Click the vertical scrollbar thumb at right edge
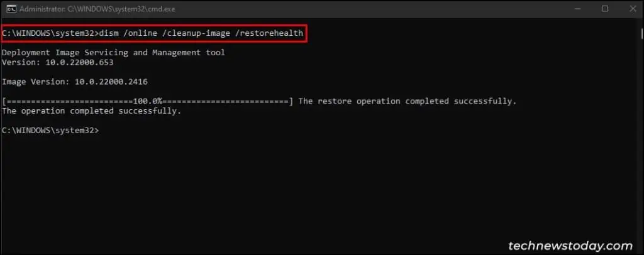Viewport: 644px width, 255px height. click(641, 33)
